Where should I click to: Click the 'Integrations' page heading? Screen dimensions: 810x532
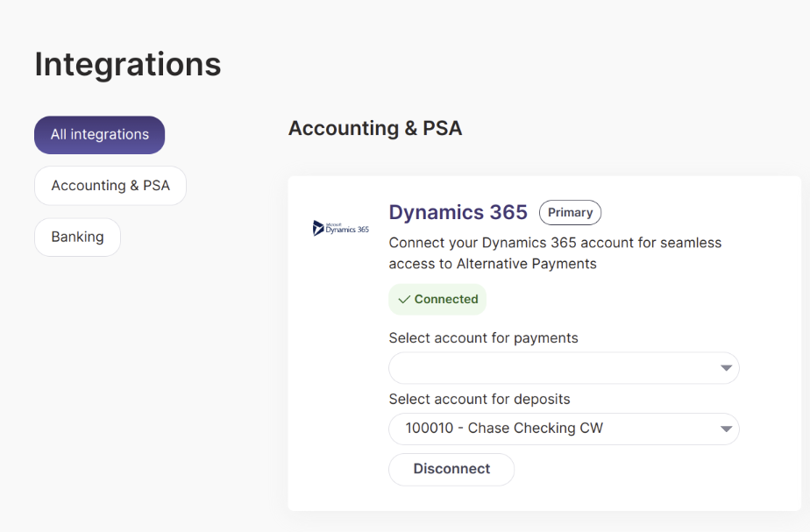pyautogui.click(x=128, y=65)
